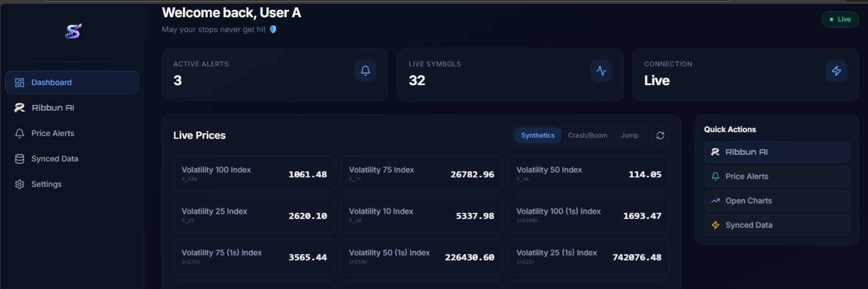Select the Synthetics tab

coord(538,136)
